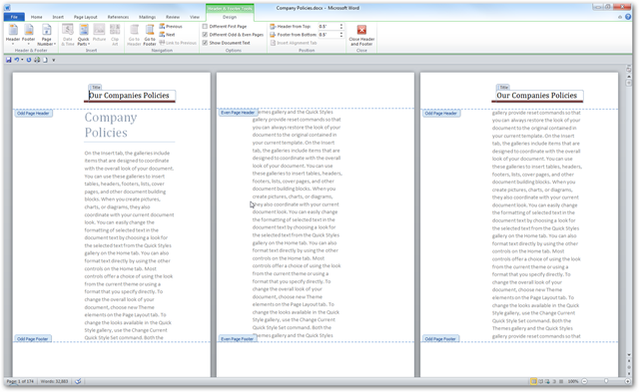Image resolution: width=639 pixels, height=392 pixels.
Task: Switch to Web Layout view
Action: click(x=547, y=381)
